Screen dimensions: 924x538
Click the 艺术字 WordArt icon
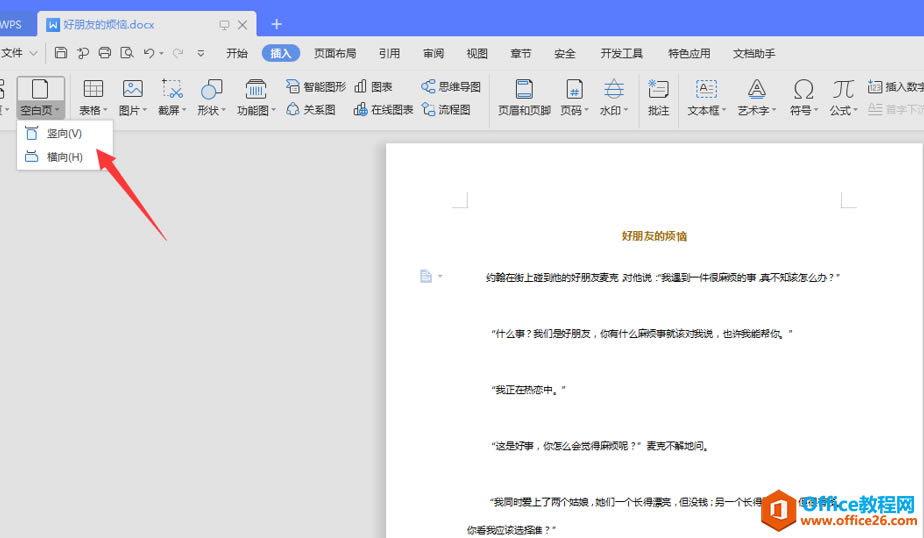(x=757, y=89)
